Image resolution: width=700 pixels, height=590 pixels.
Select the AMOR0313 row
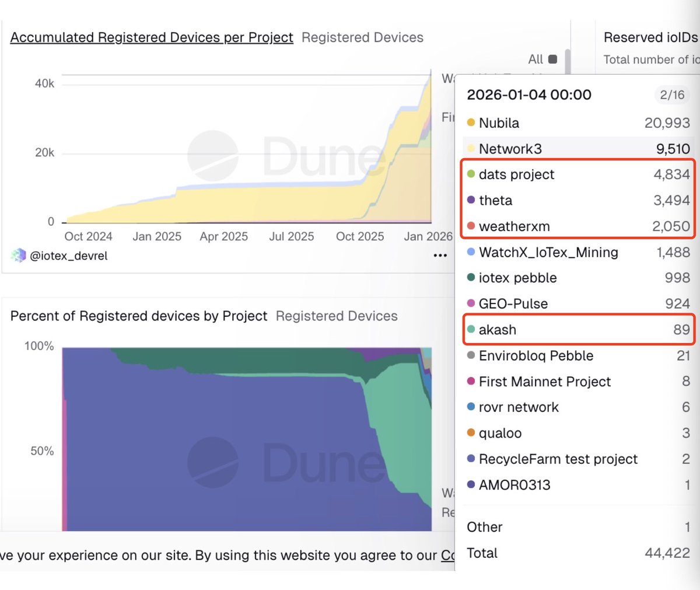click(x=578, y=485)
